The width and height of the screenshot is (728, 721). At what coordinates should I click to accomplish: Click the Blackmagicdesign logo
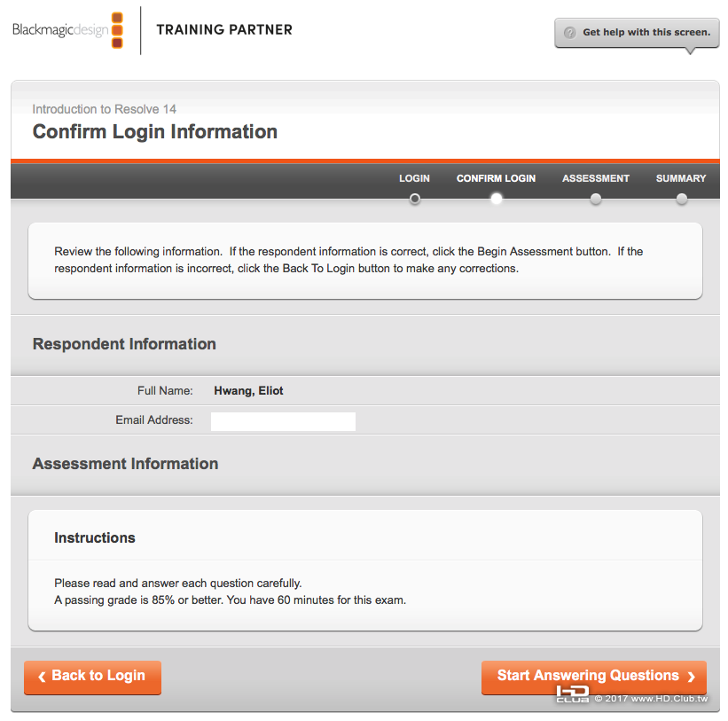(68, 30)
